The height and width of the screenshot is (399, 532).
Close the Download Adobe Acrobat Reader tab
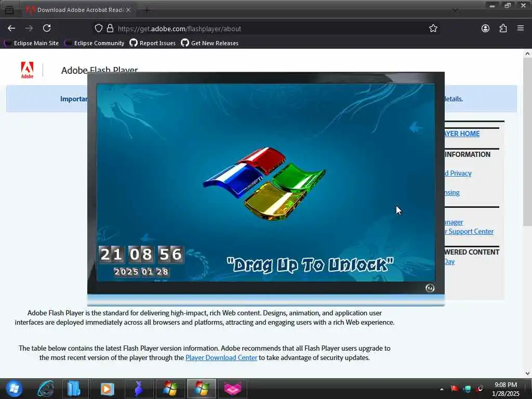pyautogui.click(x=128, y=10)
